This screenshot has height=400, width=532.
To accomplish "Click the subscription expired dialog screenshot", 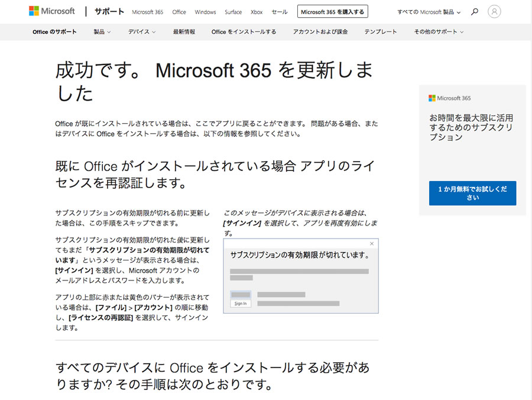I will click(301, 276).
